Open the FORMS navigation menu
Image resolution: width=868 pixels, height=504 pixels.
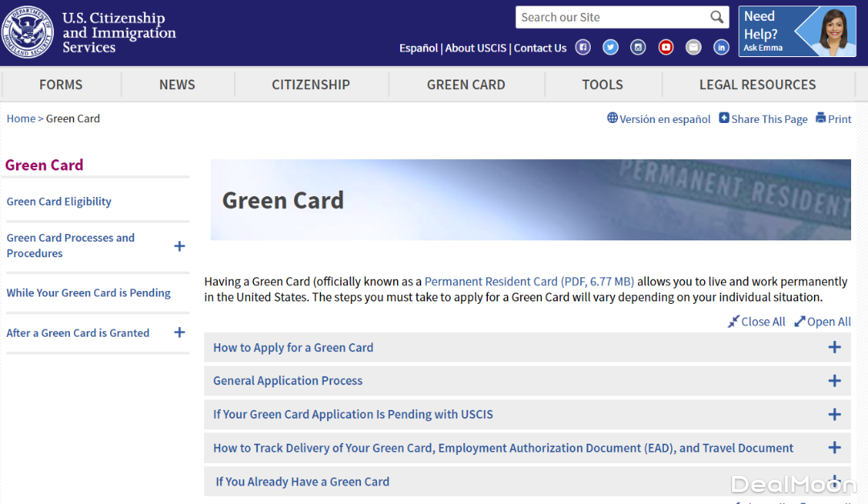click(61, 84)
